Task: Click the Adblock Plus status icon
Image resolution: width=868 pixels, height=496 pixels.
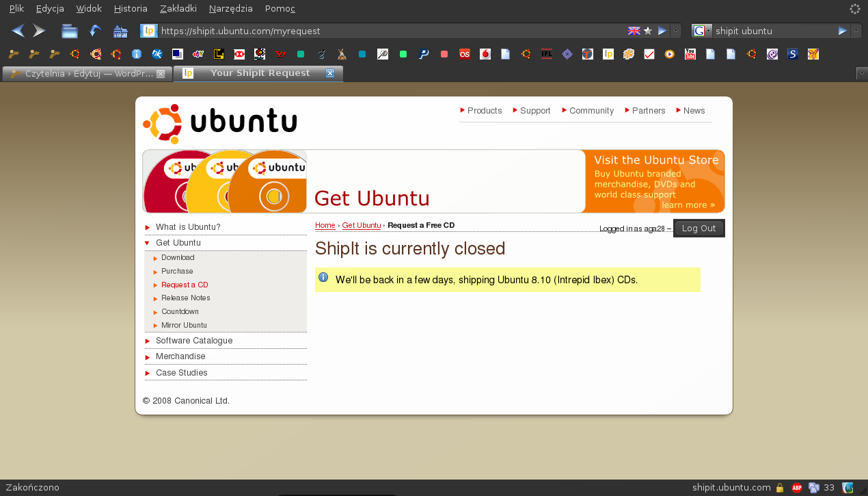Action: [x=797, y=488]
